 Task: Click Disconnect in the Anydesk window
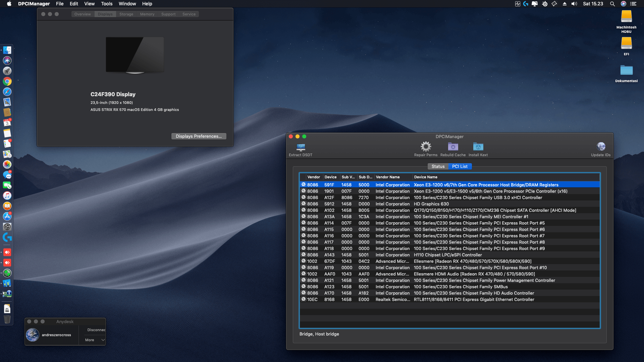(x=96, y=330)
